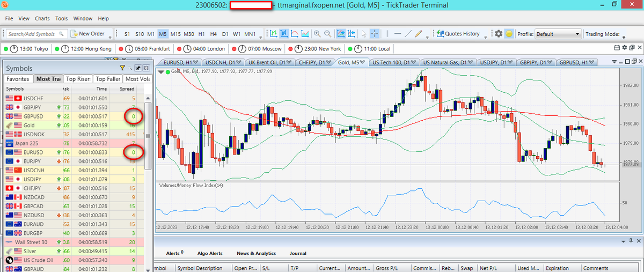Switch to the News & Analytics tab
The width and height of the screenshot is (644, 272).
[x=256, y=253]
